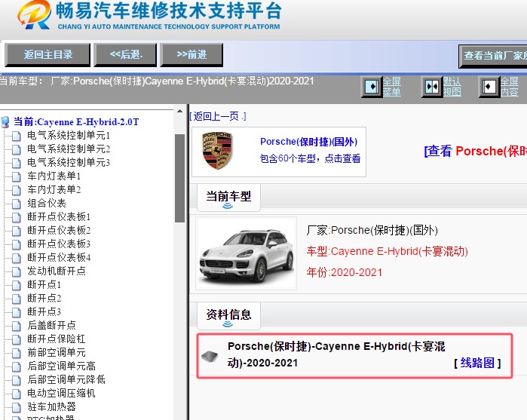Click the page icon next to 车内灯表单1

point(16,176)
